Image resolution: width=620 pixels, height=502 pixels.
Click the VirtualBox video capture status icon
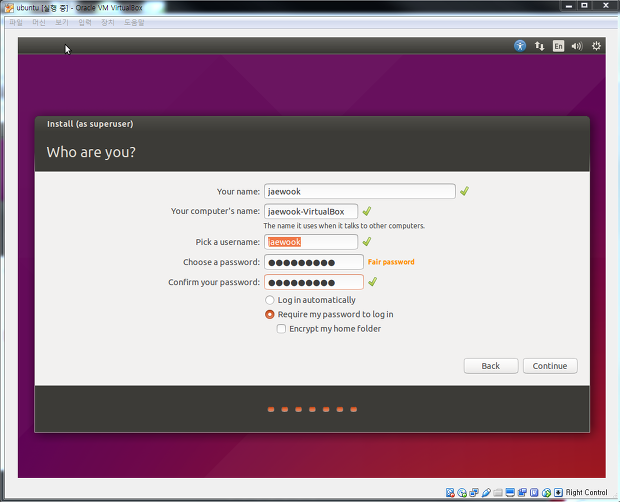[x=522, y=493]
